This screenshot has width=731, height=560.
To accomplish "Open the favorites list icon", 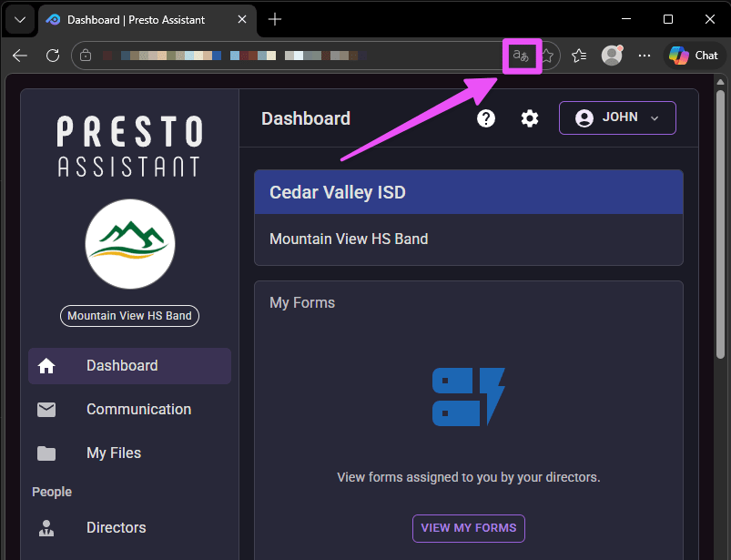I will pyautogui.click(x=579, y=56).
